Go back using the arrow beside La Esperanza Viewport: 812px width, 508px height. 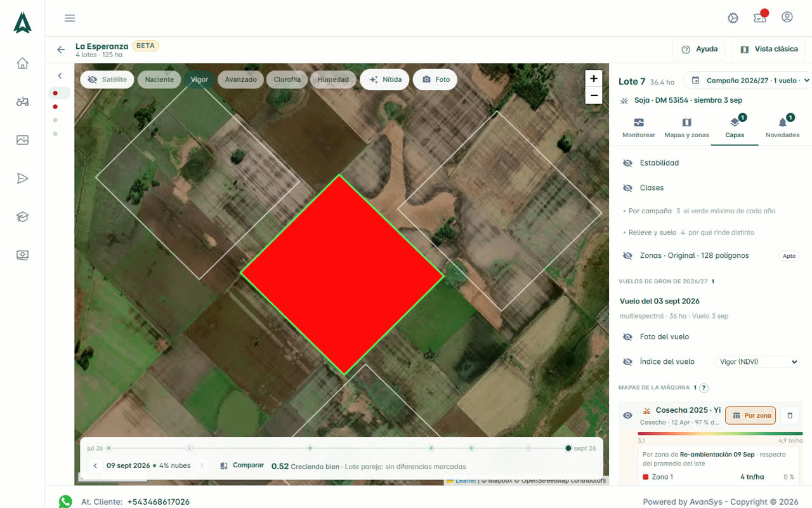click(x=61, y=50)
